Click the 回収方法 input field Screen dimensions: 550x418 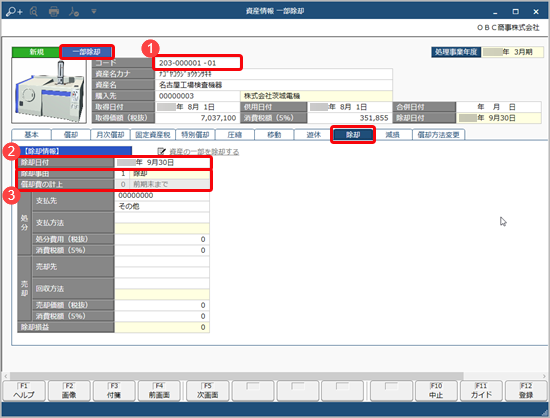click(162, 283)
